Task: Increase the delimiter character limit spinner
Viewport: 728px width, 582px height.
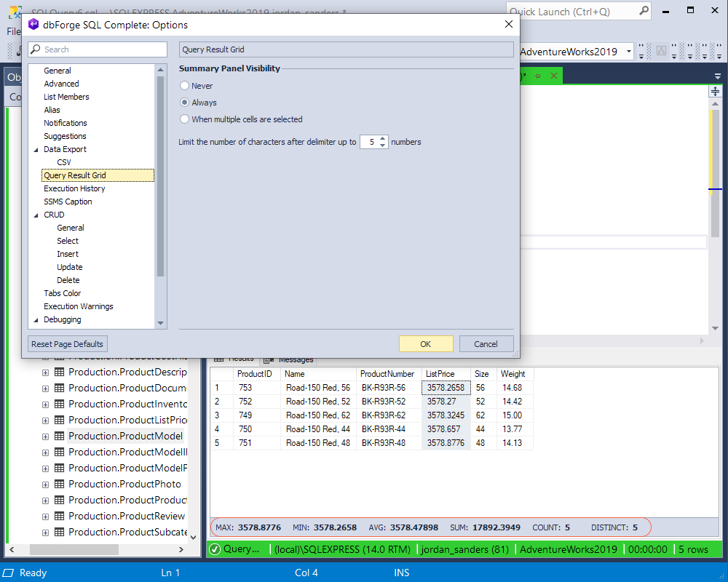Action: tap(383, 138)
